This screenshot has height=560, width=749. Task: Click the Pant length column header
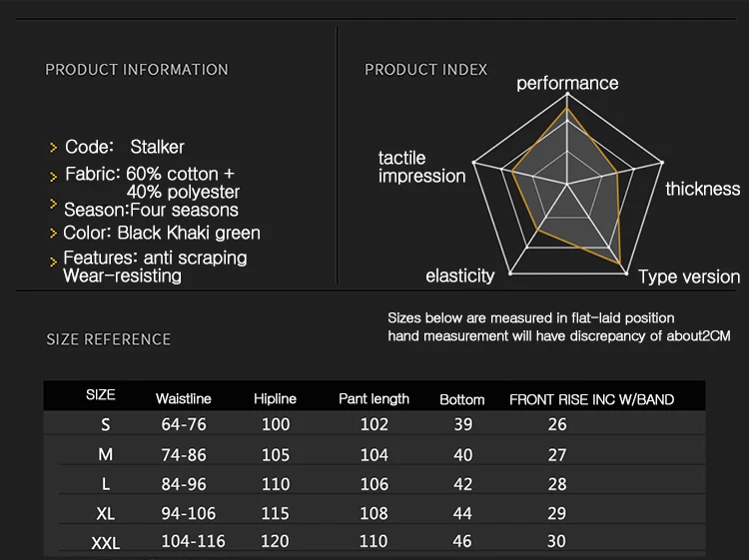[x=374, y=399]
